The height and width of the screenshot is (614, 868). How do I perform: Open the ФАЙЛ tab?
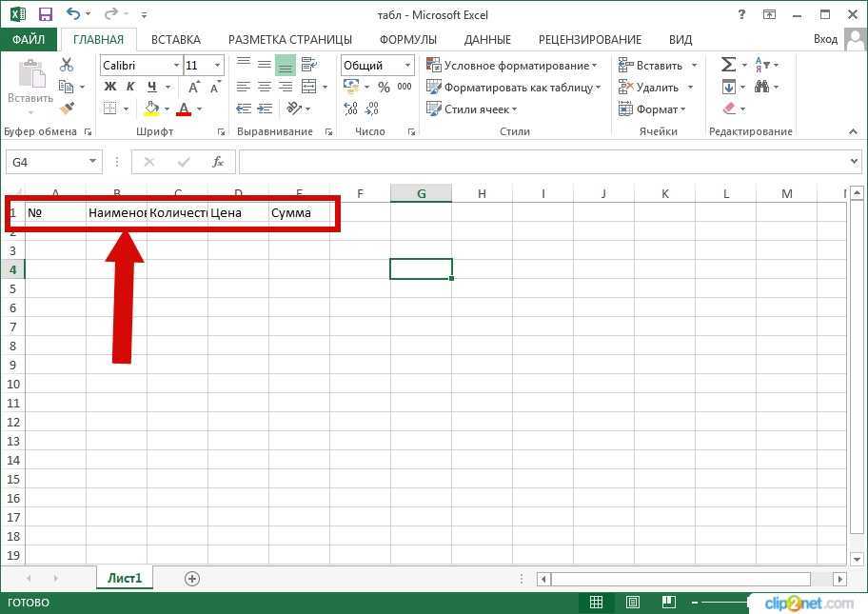point(29,39)
